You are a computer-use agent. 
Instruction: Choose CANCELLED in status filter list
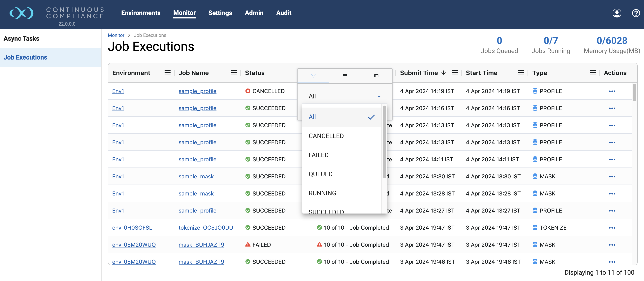tap(342, 136)
